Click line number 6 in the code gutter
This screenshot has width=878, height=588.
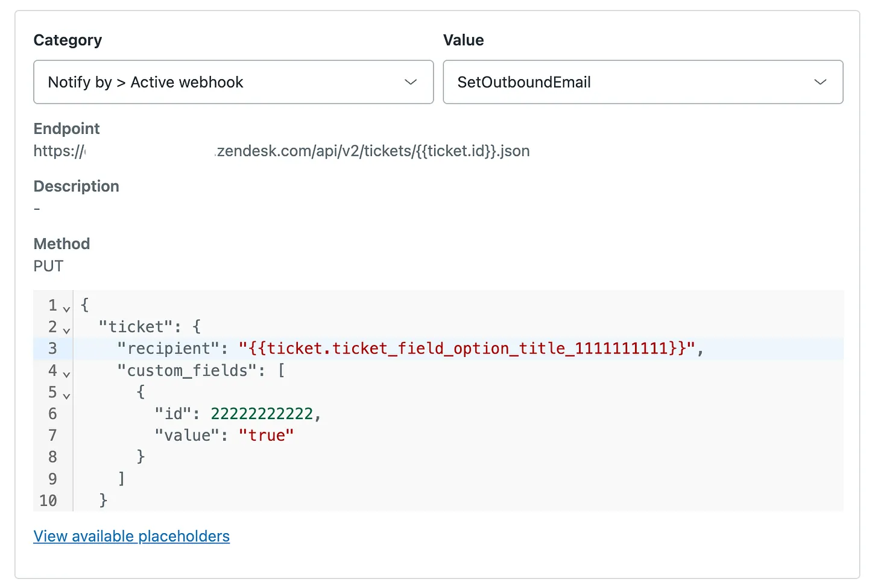[52, 414]
